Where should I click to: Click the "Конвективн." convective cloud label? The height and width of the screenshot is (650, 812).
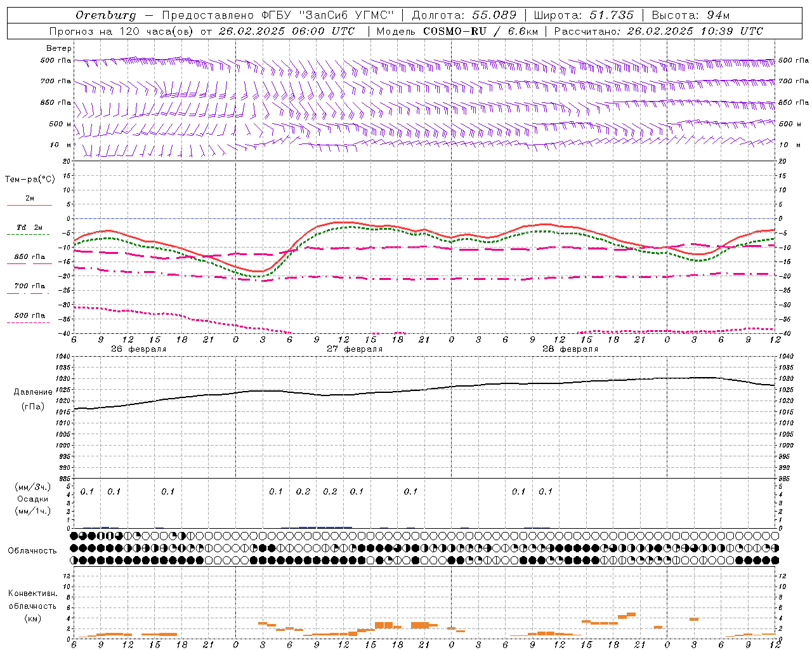pos(32,594)
